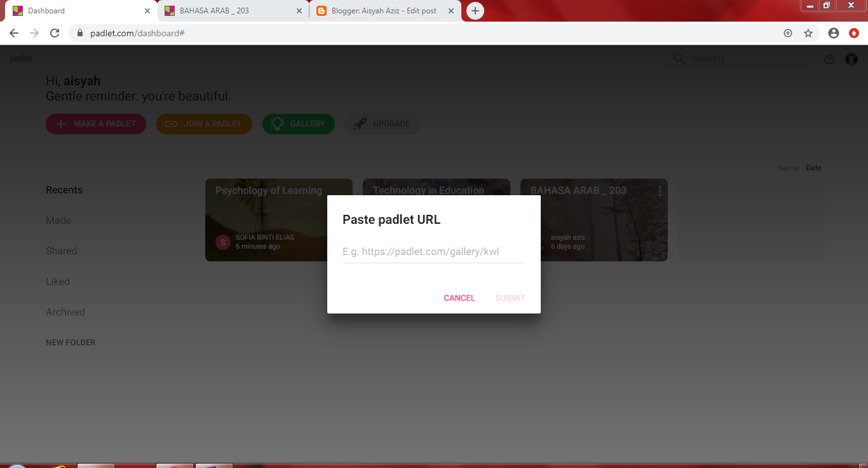Click the Blogger favicon on the third tab
This screenshot has width=868, height=468.
322,11
